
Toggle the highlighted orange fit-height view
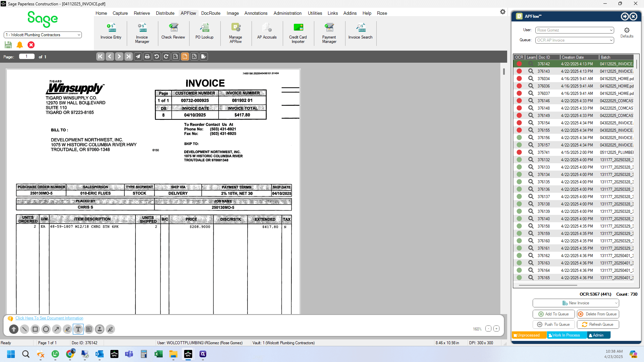tap(185, 56)
